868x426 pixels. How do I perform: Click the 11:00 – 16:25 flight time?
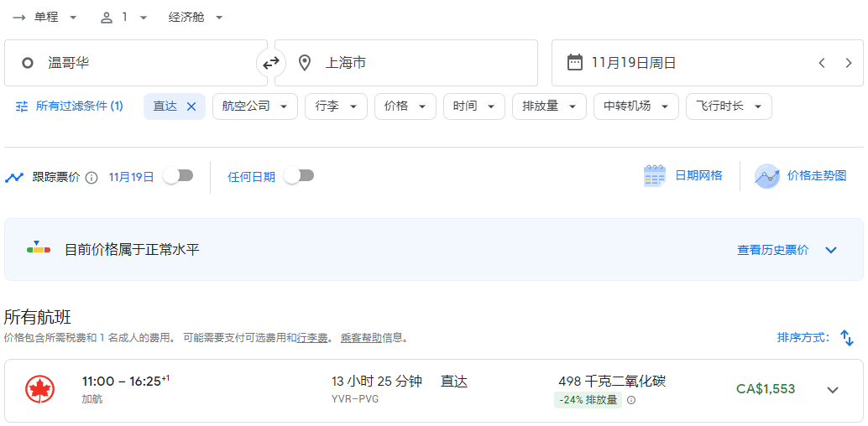pyautogui.click(x=126, y=382)
